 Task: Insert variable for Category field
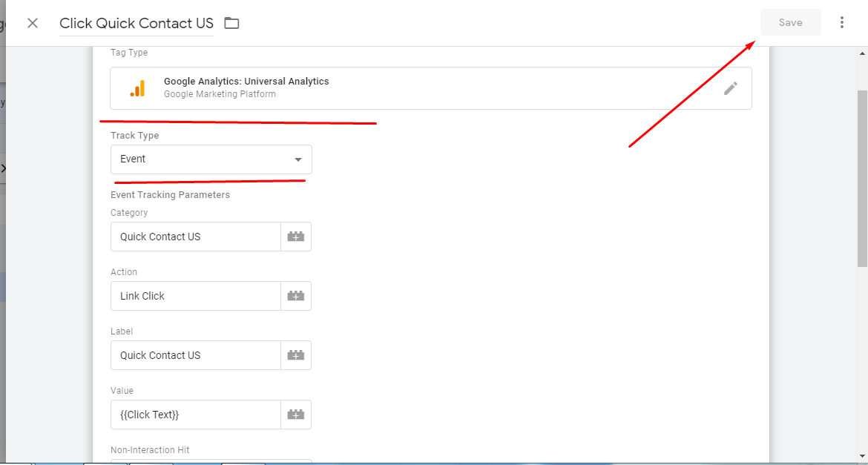pos(296,237)
